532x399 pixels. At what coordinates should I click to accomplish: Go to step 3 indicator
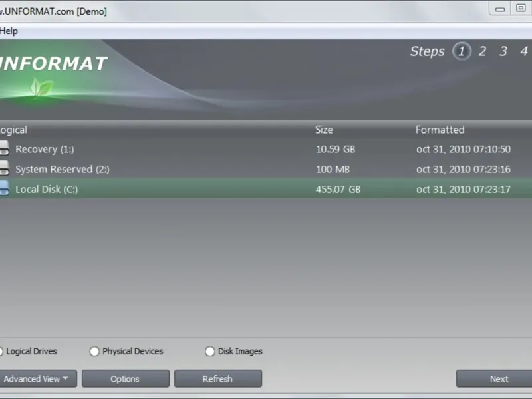(503, 51)
